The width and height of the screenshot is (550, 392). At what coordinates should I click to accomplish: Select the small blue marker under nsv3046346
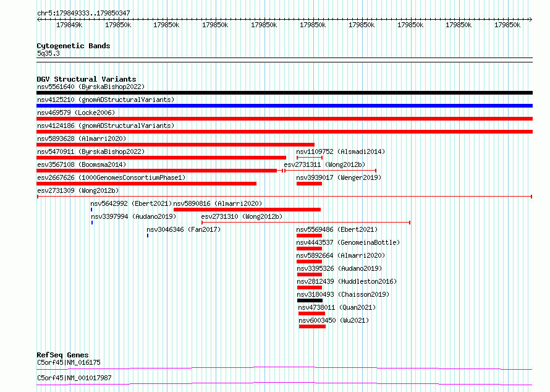click(x=148, y=236)
